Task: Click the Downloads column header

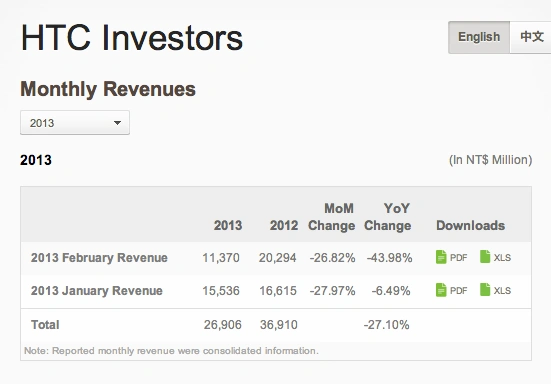Action: coord(471,226)
